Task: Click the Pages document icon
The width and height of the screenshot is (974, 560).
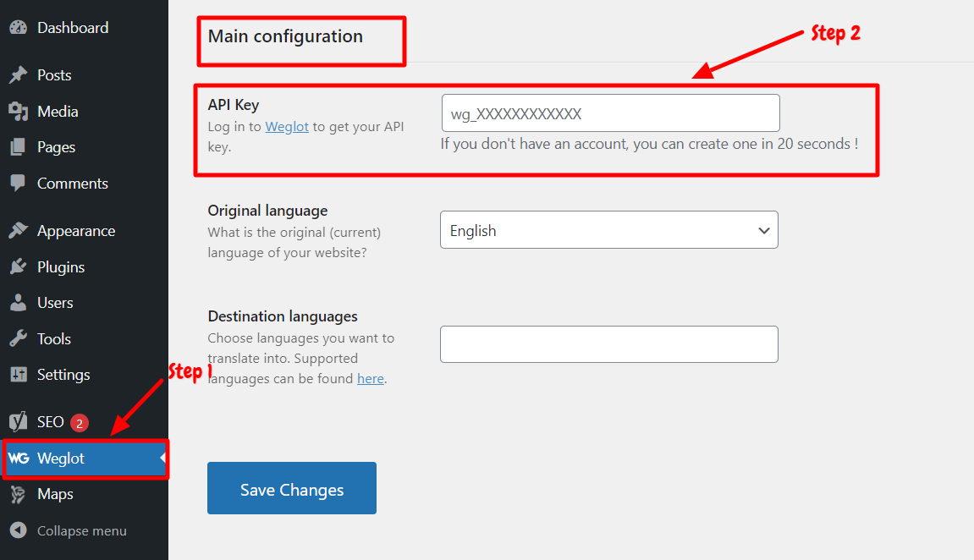Action: (18, 147)
